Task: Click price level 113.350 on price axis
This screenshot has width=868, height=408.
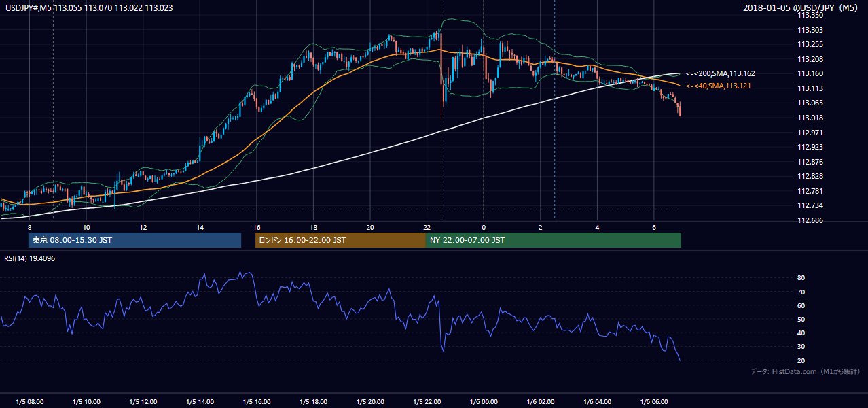Action: pos(810,15)
